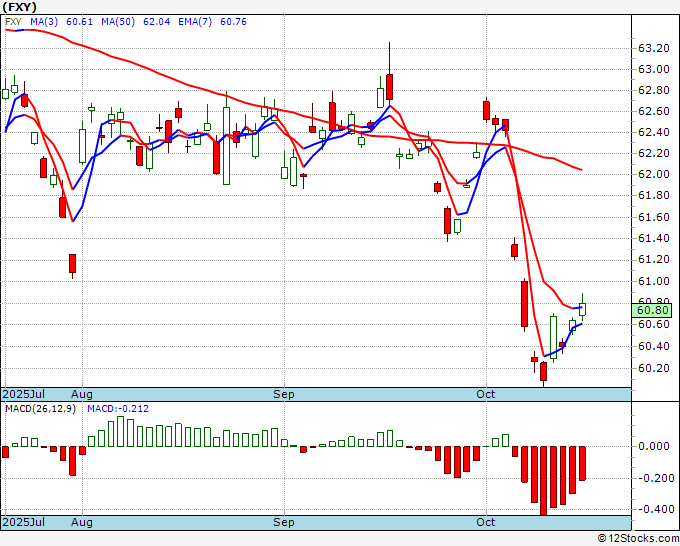The height and width of the screenshot is (546, 680).
Task: Click the 62.40 price axis label
Action: coord(654,132)
